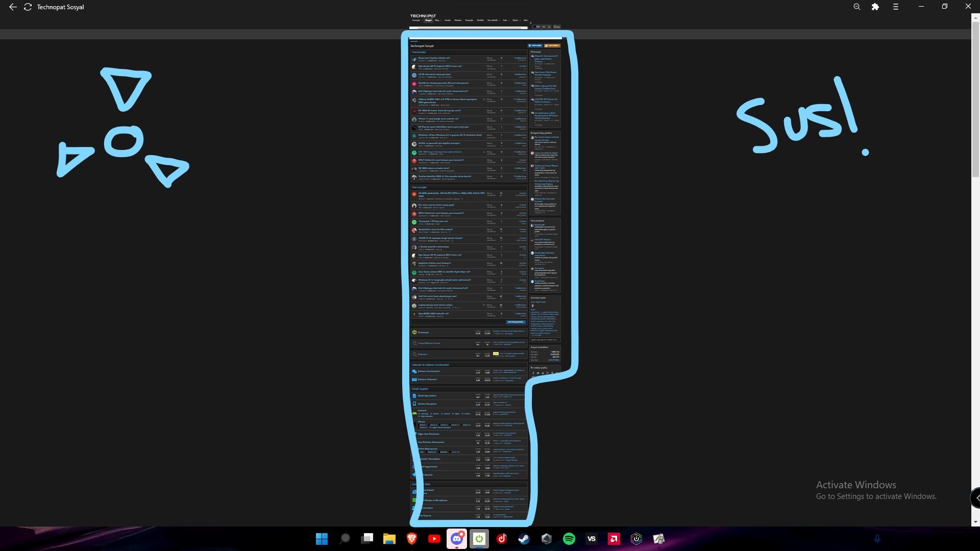This screenshot has height=551, width=980.
Task: Launch the AMD Software icon in taskbar
Action: pyautogui.click(x=614, y=539)
